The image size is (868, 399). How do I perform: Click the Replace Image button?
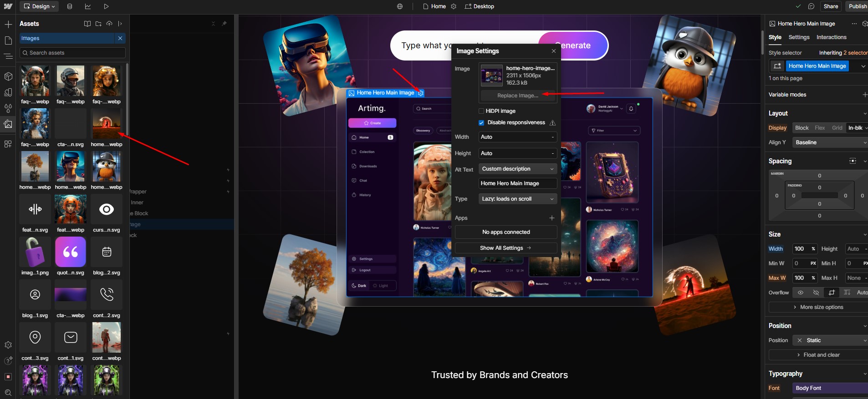point(518,96)
